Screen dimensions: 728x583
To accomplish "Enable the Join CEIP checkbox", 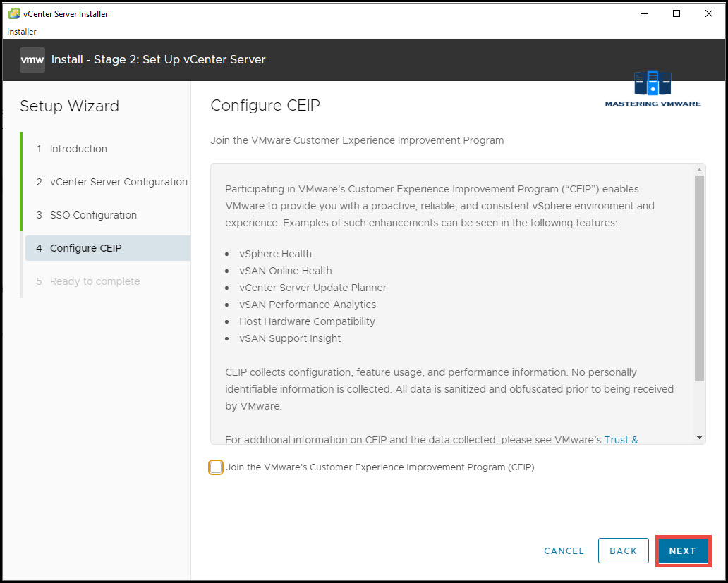I will click(x=216, y=467).
